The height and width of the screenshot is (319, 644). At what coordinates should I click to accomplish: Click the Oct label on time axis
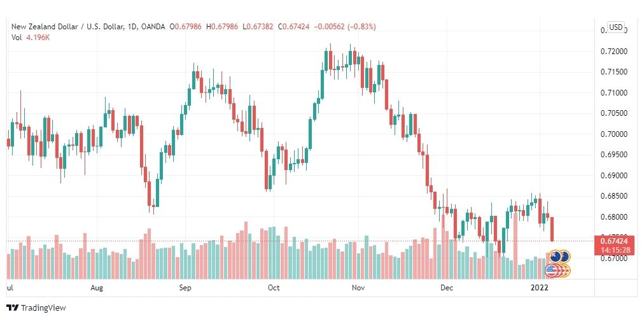[x=274, y=288]
